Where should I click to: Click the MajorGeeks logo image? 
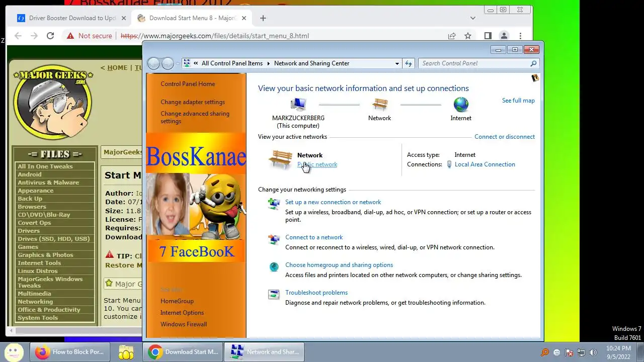[53, 102]
